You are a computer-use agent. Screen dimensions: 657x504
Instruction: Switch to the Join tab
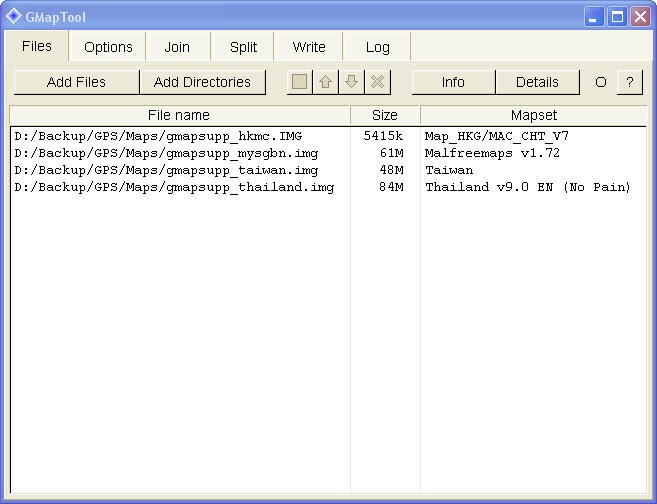click(177, 47)
